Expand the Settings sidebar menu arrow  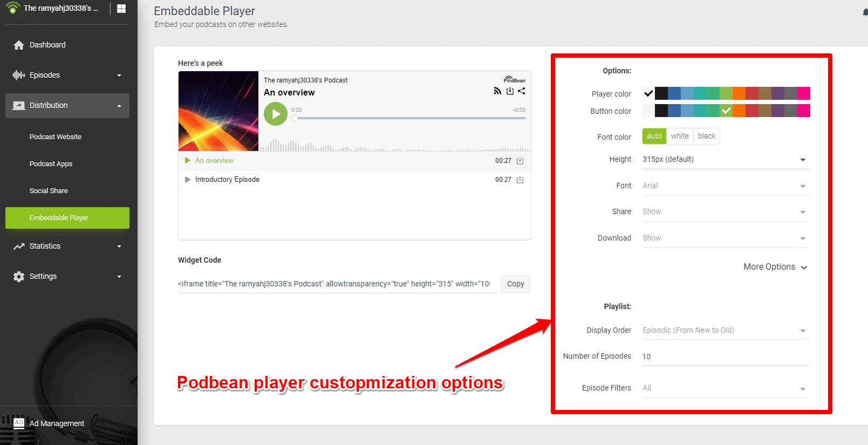point(119,277)
